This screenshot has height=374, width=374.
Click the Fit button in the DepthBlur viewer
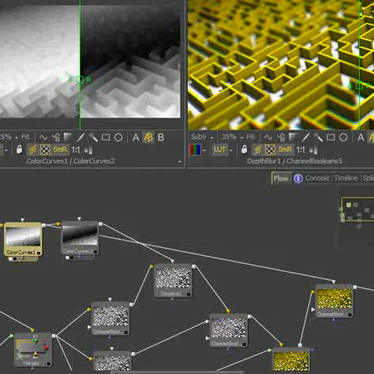(x=250, y=137)
